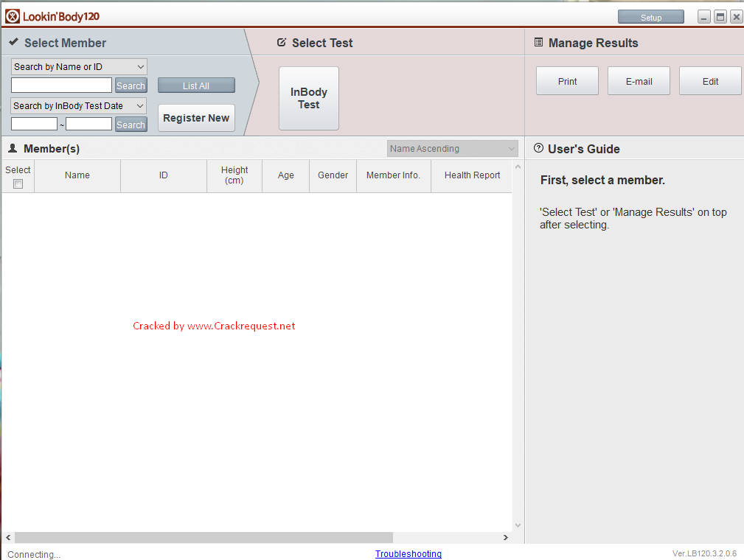
Task: Click the Health Report column header
Action: click(472, 175)
